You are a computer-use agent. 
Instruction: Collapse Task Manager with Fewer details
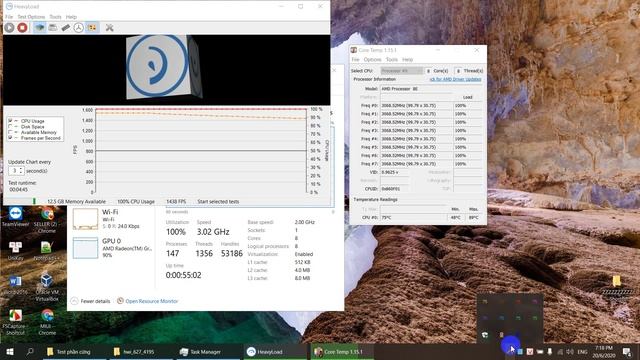pyautogui.click(x=91, y=301)
